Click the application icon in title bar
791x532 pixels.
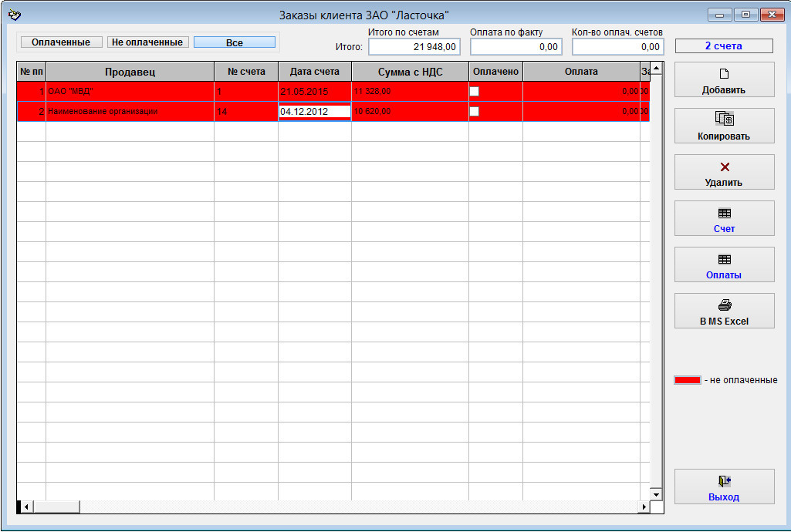click(15, 15)
